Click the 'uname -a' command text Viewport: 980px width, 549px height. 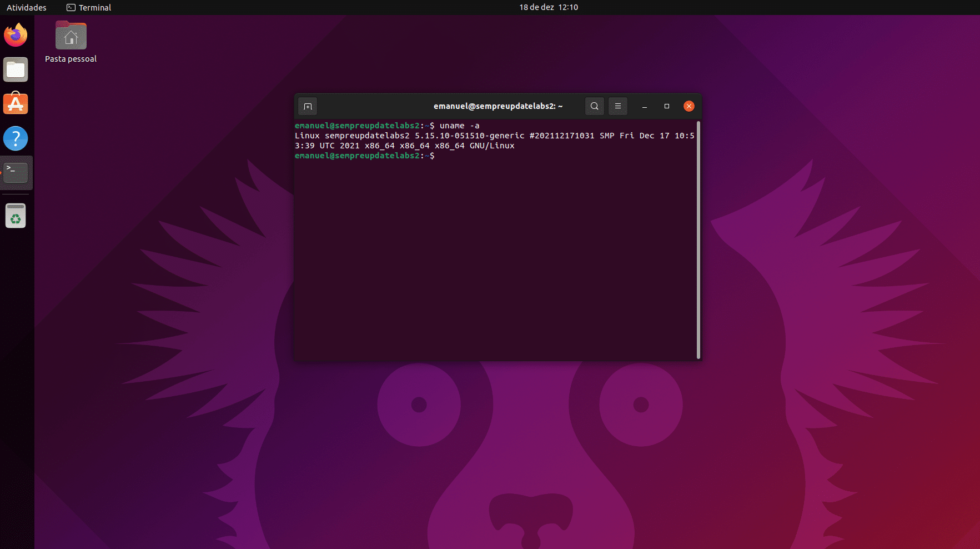pos(459,126)
